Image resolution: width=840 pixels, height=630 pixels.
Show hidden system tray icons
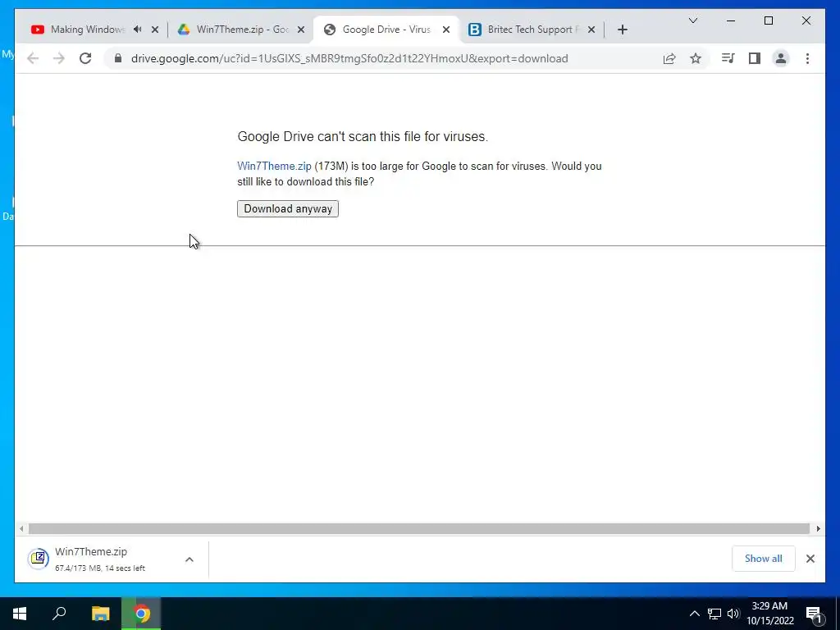click(694, 614)
